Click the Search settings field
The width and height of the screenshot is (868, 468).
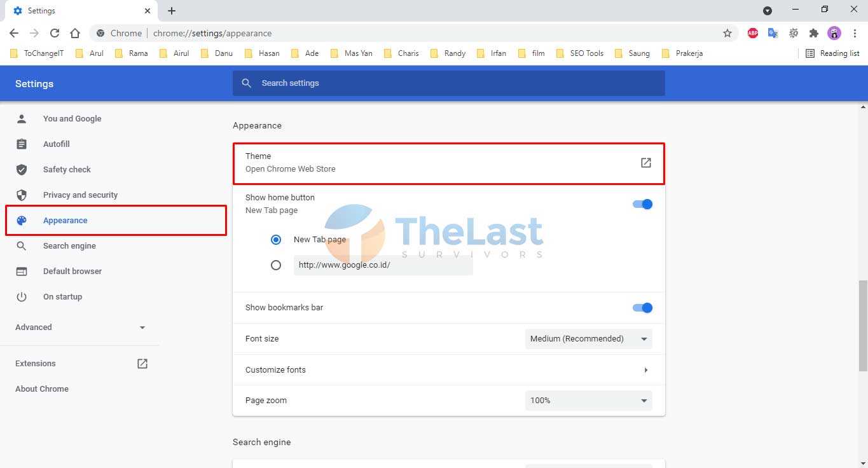pos(449,83)
